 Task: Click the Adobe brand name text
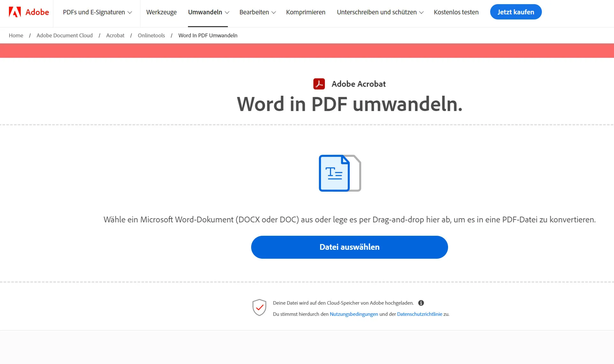click(37, 12)
